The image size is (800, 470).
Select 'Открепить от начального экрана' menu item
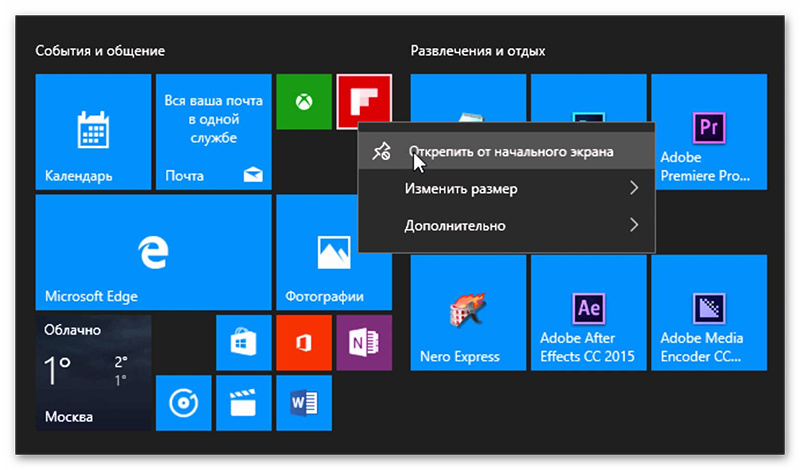click(507, 152)
